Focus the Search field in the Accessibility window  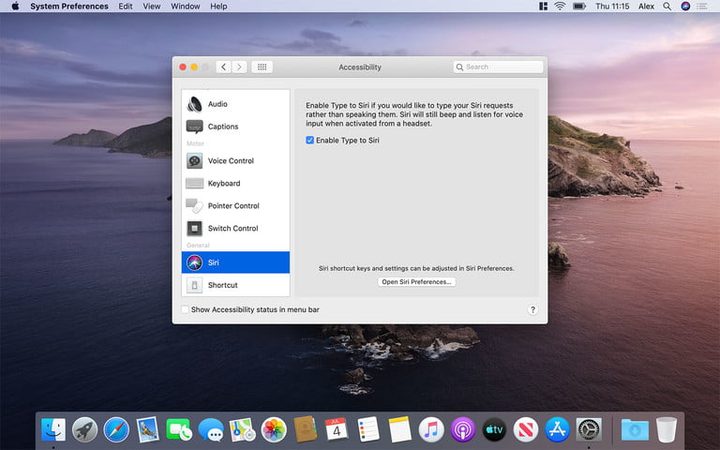tap(498, 67)
